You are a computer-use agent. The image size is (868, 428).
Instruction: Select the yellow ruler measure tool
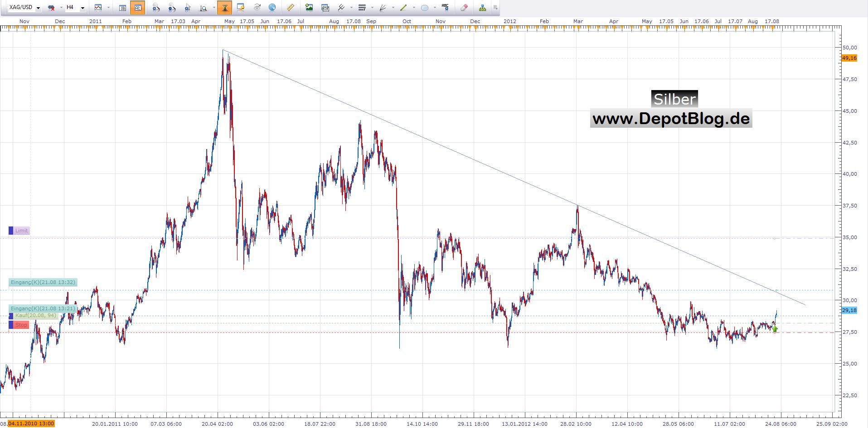tap(291, 8)
